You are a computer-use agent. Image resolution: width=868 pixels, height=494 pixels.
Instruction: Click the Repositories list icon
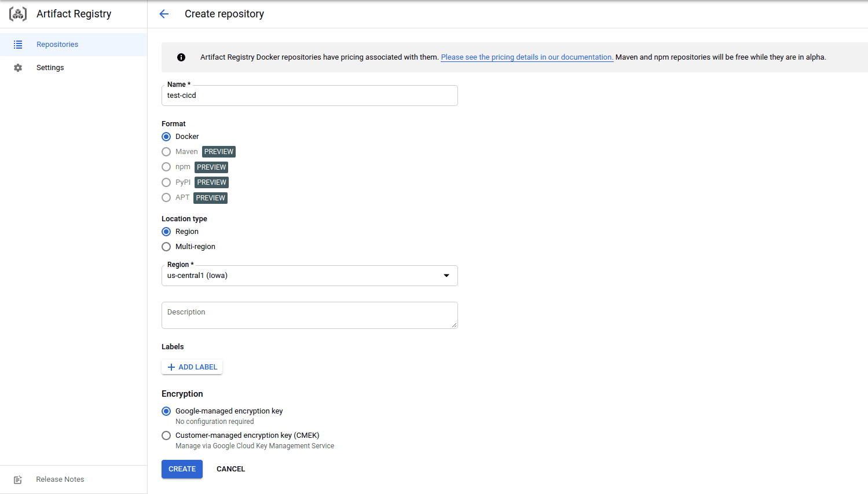[x=18, y=45]
